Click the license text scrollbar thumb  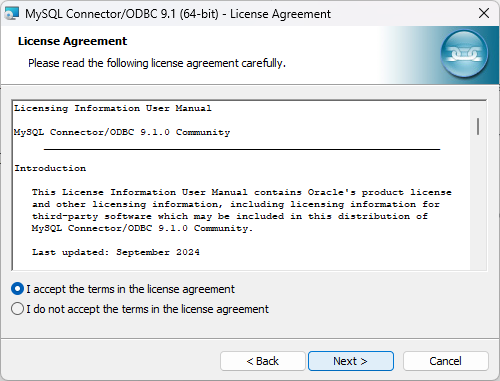pos(478,126)
